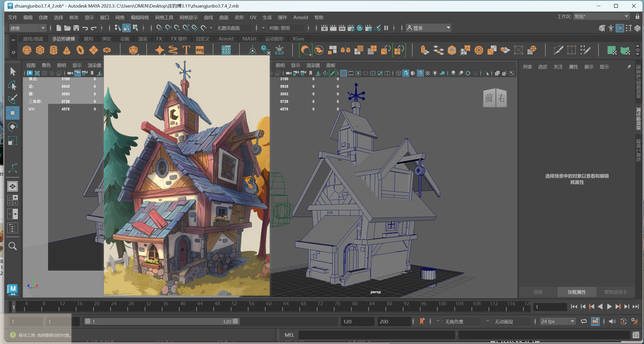The height and width of the screenshot is (344, 644).
Task: Click the view cube front face
Action: (489, 98)
